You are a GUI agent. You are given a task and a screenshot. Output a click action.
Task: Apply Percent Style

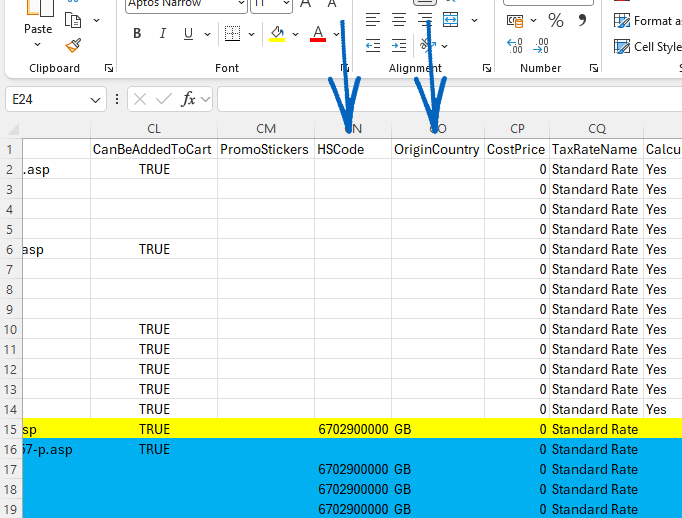click(556, 20)
